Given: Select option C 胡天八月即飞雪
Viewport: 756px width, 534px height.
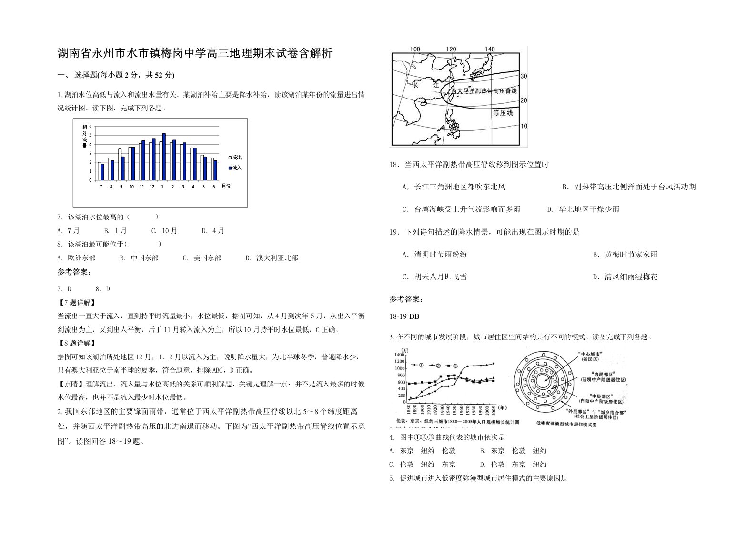Looking at the screenshot, I should pyautogui.click(x=434, y=277).
